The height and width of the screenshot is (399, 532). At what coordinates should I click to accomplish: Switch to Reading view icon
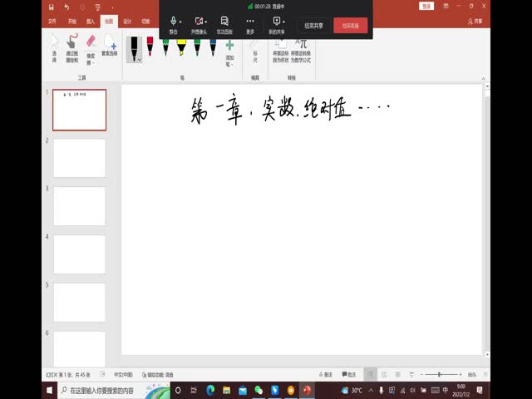click(x=397, y=375)
